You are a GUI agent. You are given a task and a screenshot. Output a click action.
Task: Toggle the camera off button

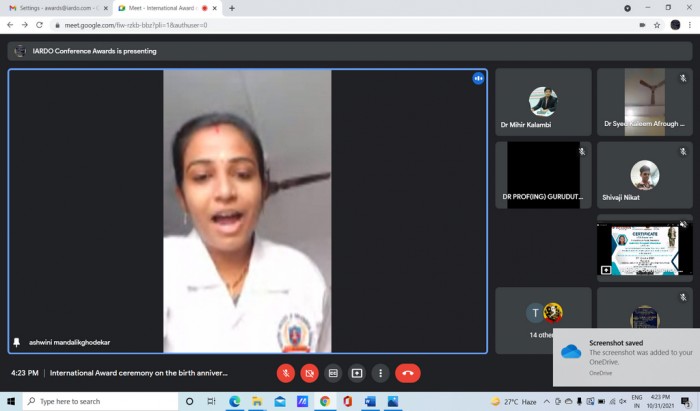[x=309, y=373]
